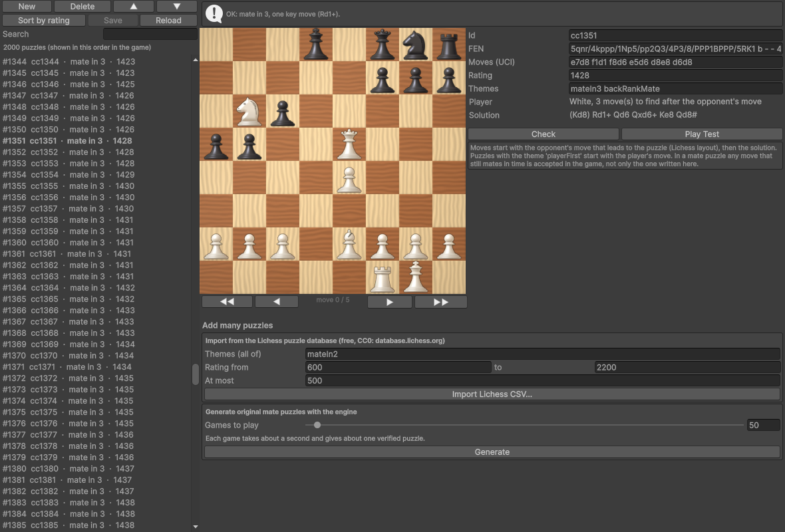
Task: Select black rook on h8
Action: click(449, 45)
